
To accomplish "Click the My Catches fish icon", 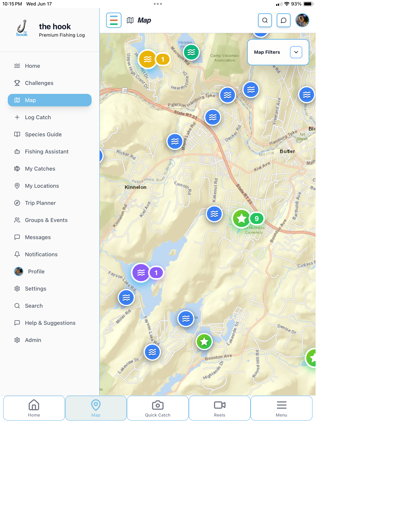I will [17, 169].
